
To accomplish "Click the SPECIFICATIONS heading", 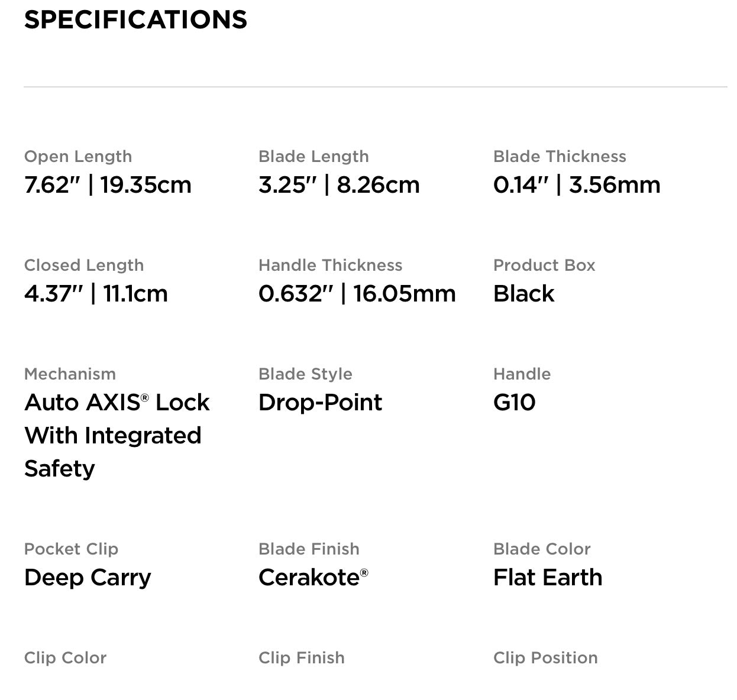I will [x=135, y=20].
